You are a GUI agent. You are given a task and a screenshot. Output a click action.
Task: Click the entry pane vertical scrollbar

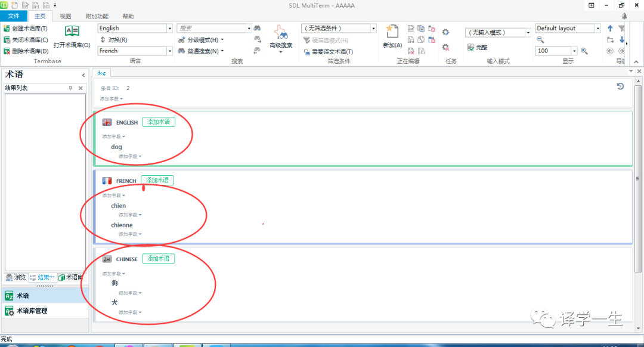pyautogui.click(x=638, y=178)
